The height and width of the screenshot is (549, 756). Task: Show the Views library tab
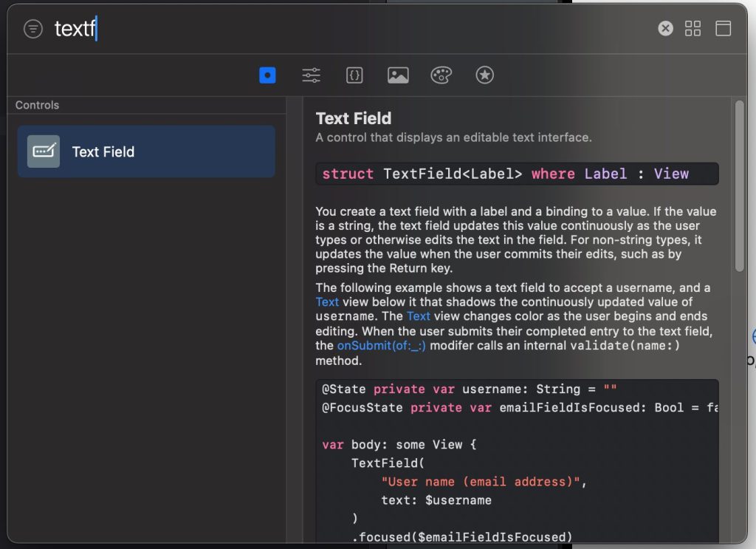pyautogui.click(x=268, y=75)
